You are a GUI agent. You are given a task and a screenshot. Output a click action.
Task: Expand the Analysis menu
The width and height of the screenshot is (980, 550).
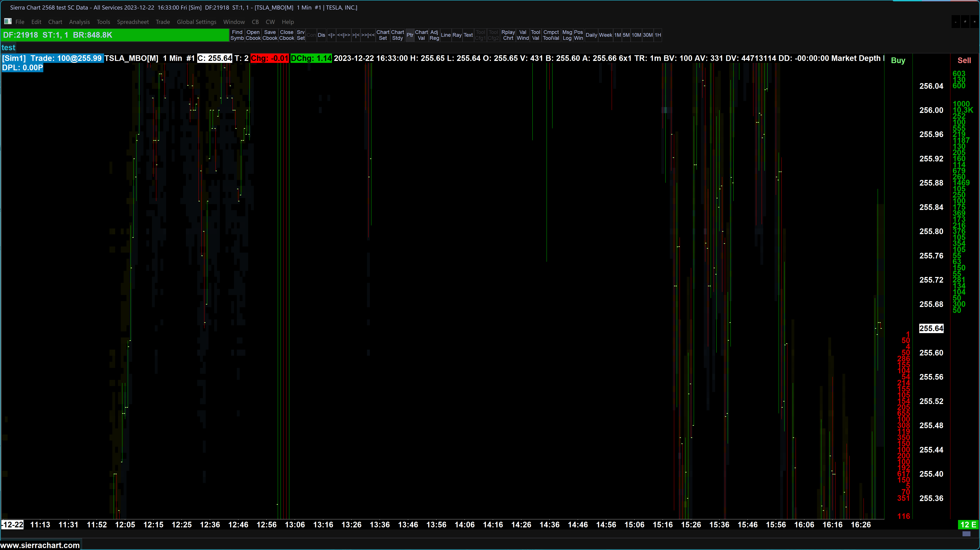point(79,22)
